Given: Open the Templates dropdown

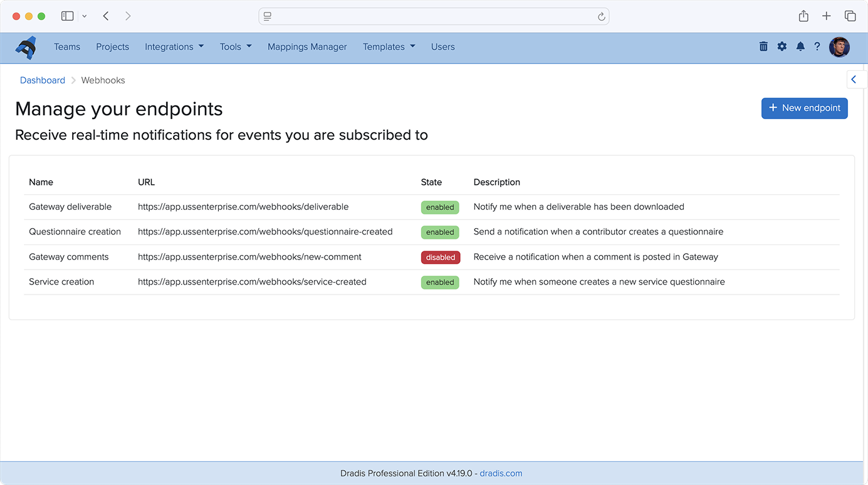Looking at the screenshot, I should click(389, 47).
